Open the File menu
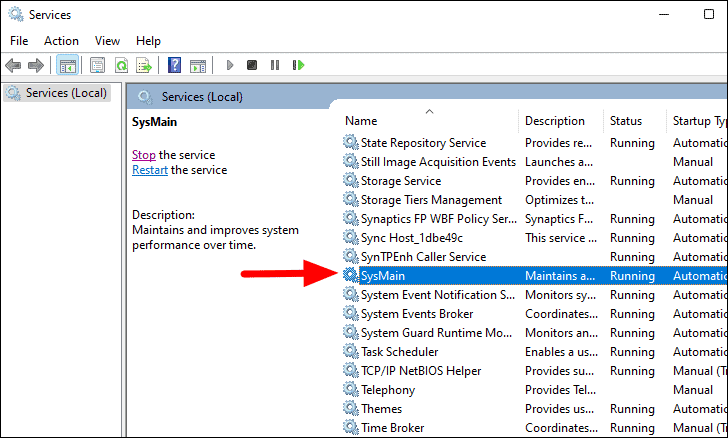Image resolution: width=728 pixels, height=438 pixels. click(x=19, y=41)
